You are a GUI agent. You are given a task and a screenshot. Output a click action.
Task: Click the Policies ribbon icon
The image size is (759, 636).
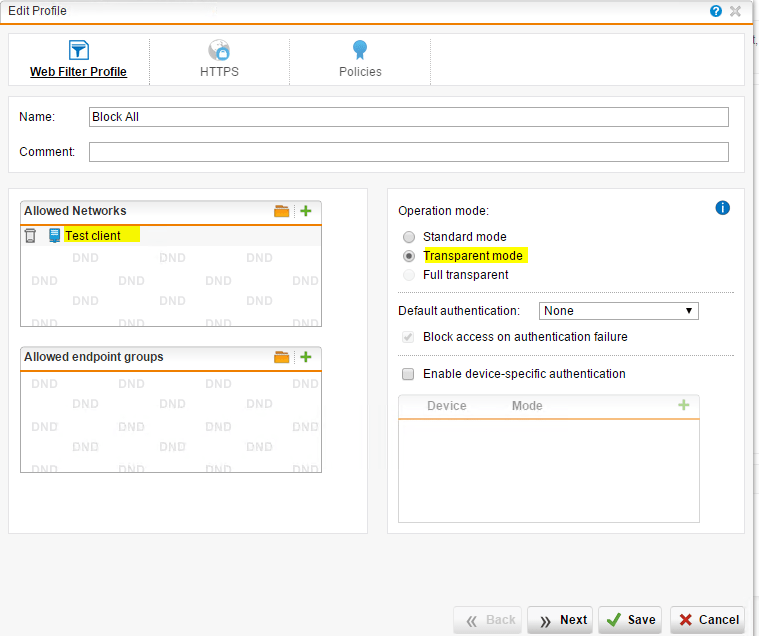point(360,49)
